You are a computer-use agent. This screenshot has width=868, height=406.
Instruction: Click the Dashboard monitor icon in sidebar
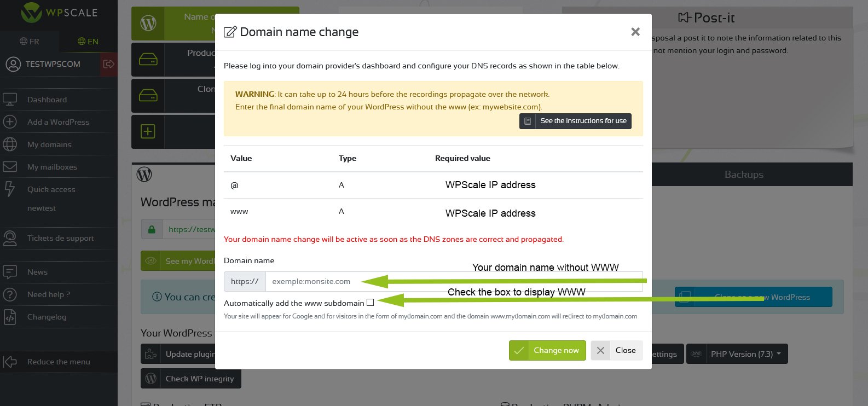(x=10, y=100)
